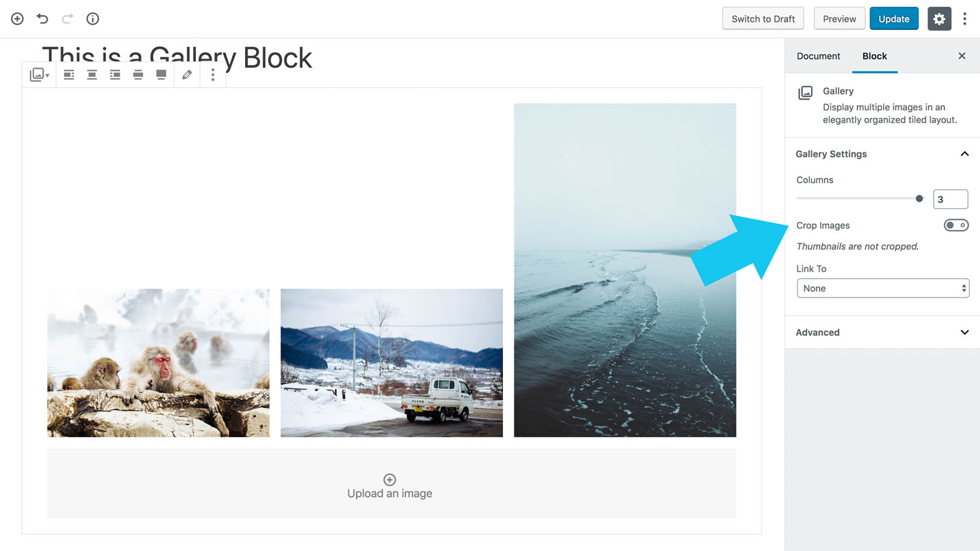Screen dimensions: 980x551
Task: Click Switch to Draft
Action: coord(763,19)
